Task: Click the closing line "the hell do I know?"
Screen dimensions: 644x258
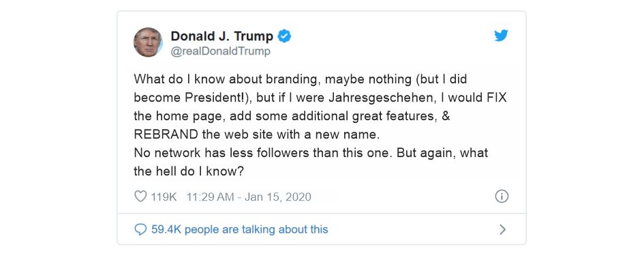Action: (189, 171)
